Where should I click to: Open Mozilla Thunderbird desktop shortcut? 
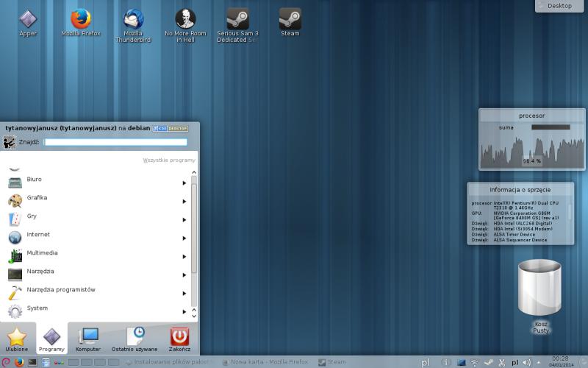point(133,18)
